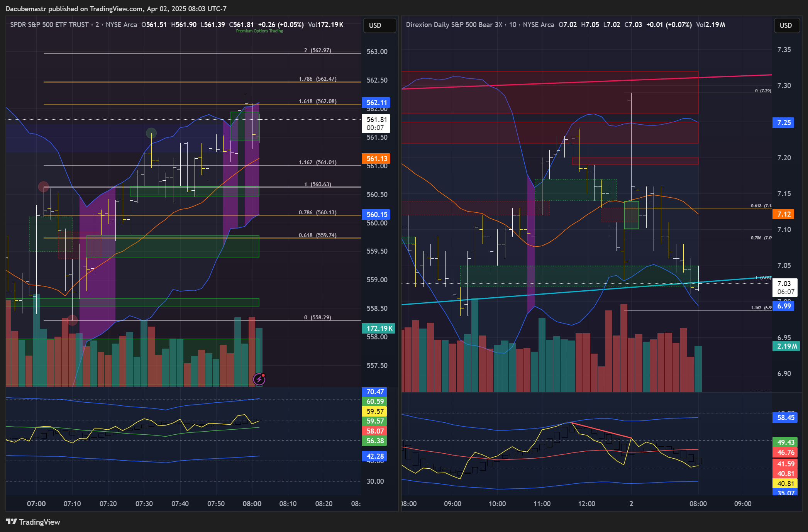The height and width of the screenshot is (532, 808).
Task: Click the green 49.43 oscillator label
Action: [785, 442]
